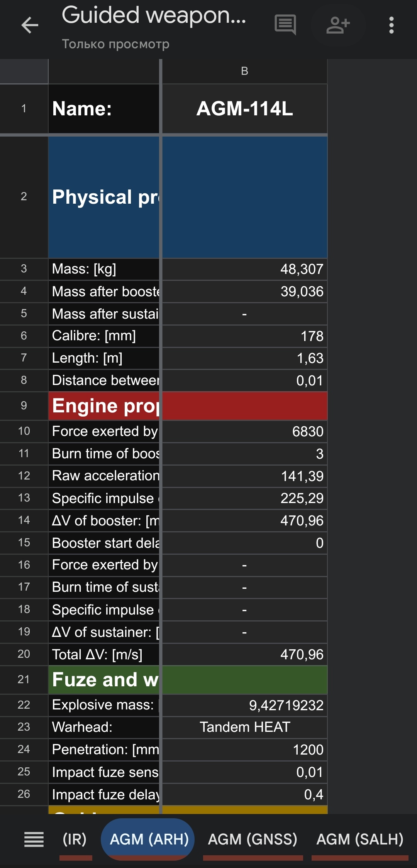
Task: Select the AGM-114L name cell
Action: (244, 109)
